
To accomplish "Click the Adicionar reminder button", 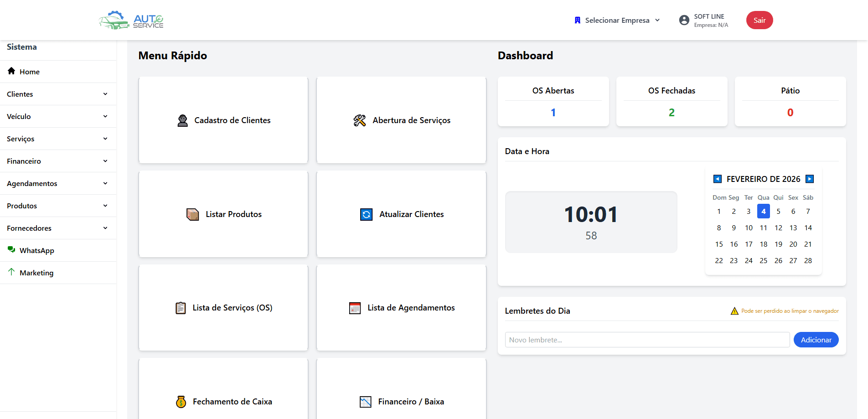I will pyautogui.click(x=816, y=340).
